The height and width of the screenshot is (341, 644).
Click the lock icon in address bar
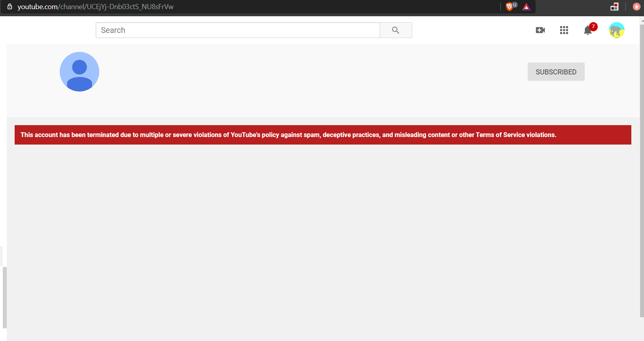10,7
